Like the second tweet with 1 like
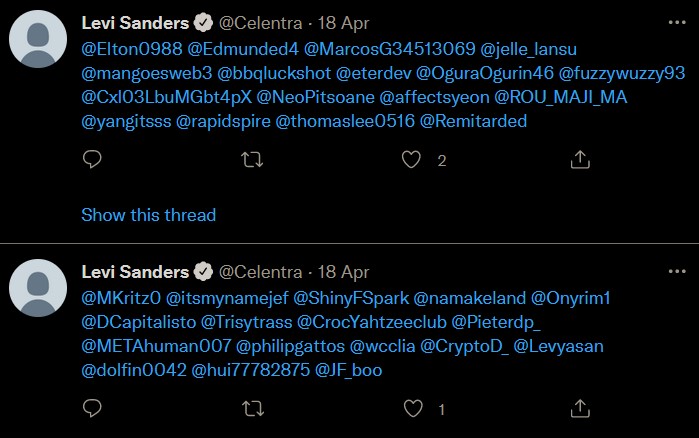 [x=413, y=409]
